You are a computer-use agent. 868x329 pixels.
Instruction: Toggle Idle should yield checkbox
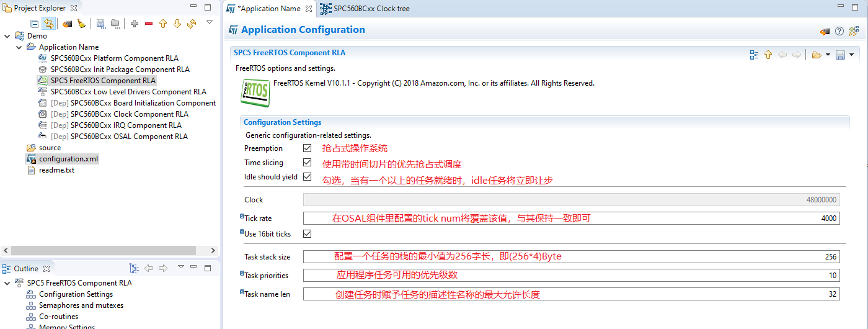click(x=307, y=177)
